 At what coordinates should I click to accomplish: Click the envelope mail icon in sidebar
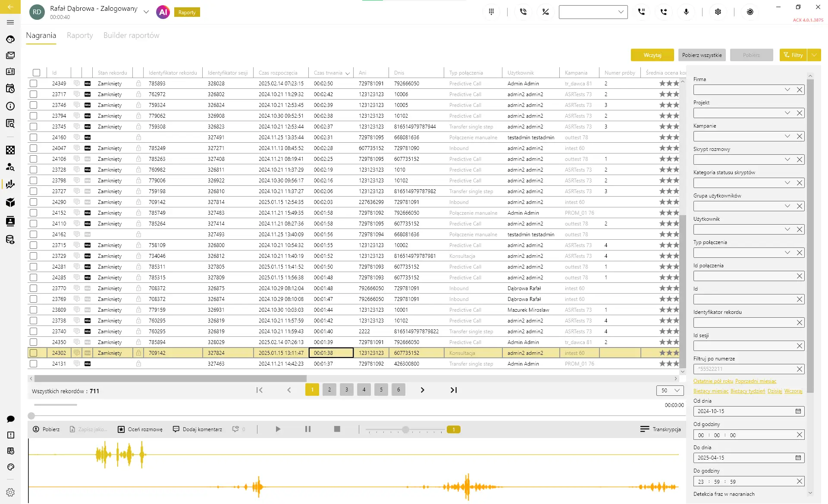10,55
